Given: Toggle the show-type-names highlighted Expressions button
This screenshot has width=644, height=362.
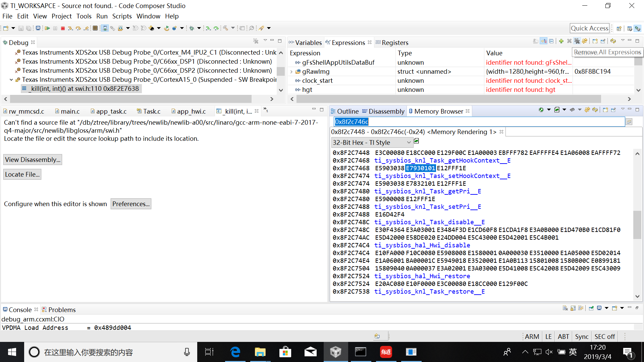Looking at the screenshot, I should 544,41.
